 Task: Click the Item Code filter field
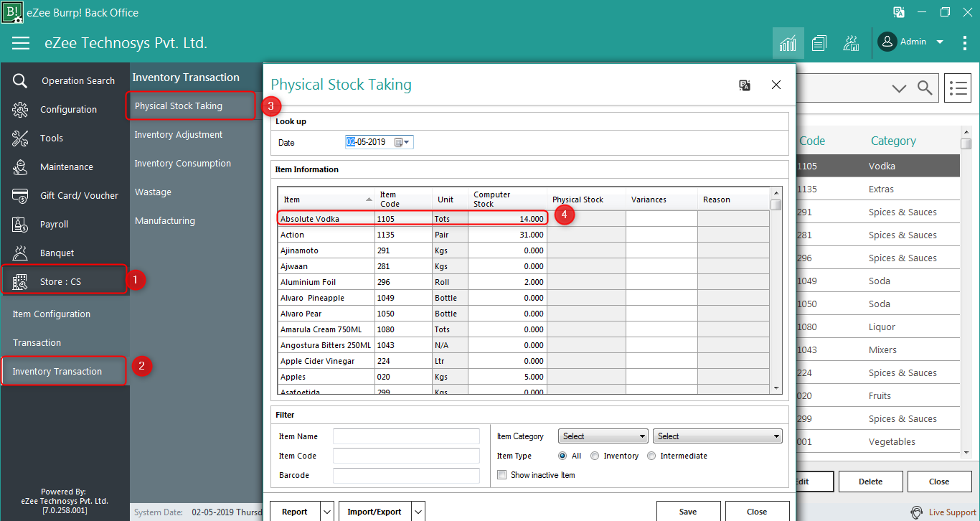point(406,456)
